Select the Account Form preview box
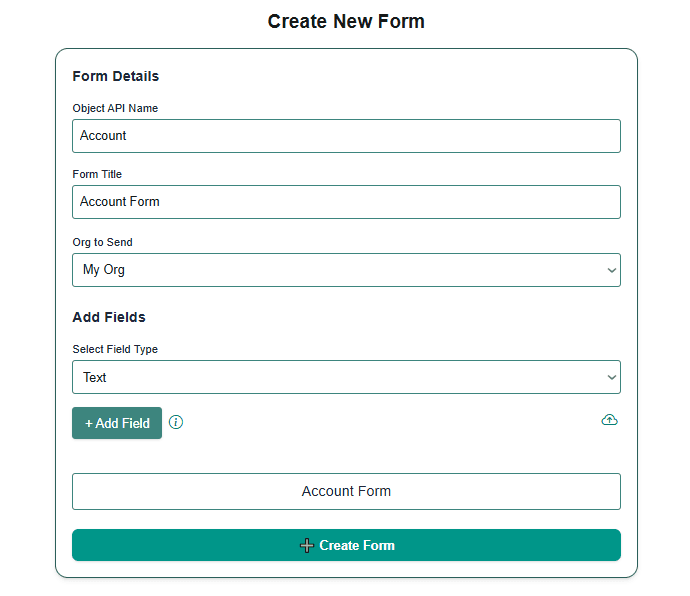690x596 pixels. tap(346, 491)
